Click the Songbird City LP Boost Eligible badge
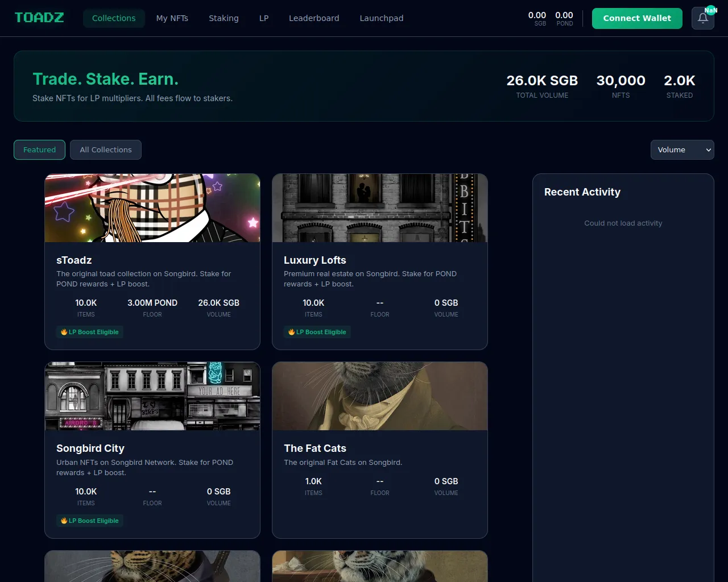 coord(90,521)
